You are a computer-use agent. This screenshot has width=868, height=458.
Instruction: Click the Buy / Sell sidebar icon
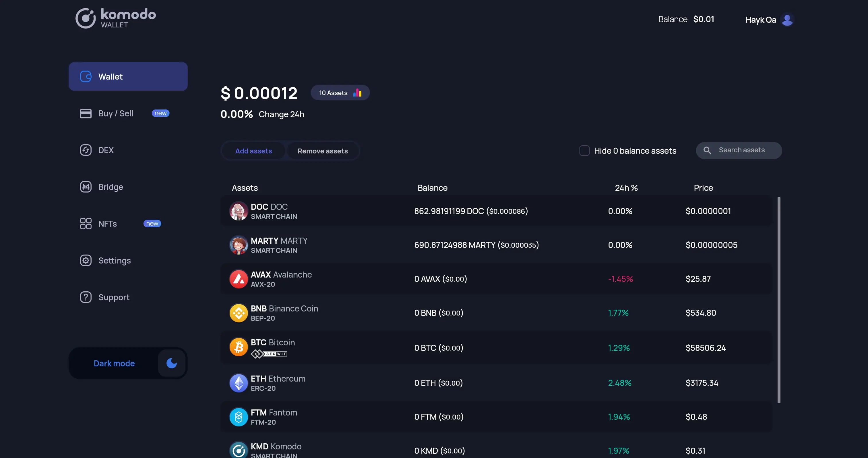point(85,113)
